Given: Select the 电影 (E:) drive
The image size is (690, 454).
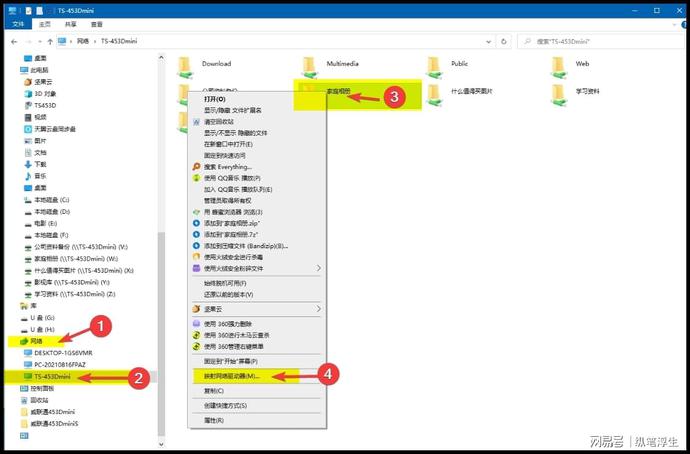Looking at the screenshot, I should pos(40,223).
